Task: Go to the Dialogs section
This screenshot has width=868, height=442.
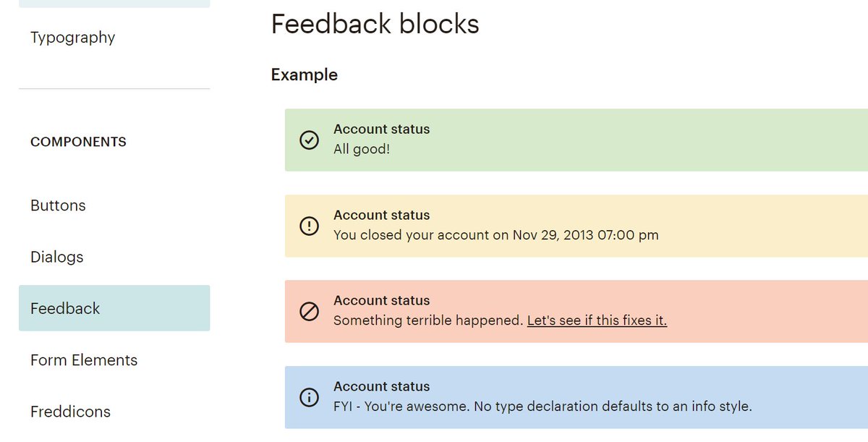Action: 57,257
